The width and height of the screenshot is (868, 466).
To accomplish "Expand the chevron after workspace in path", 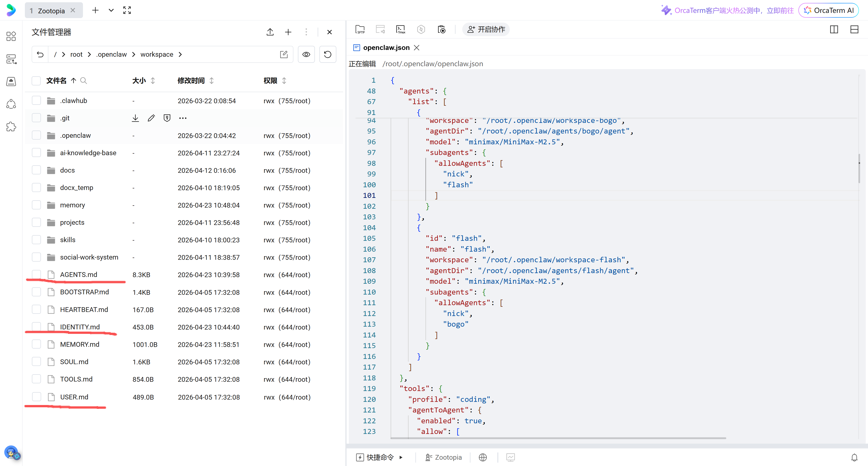I will (x=180, y=54).
